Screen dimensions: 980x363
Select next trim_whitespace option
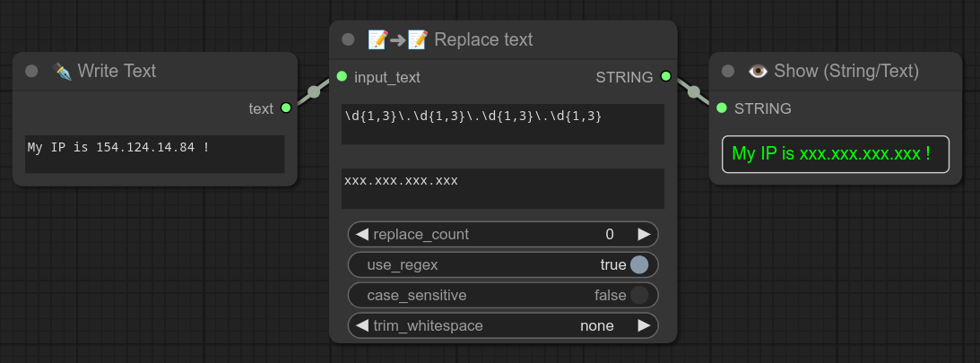pos(644,325)
